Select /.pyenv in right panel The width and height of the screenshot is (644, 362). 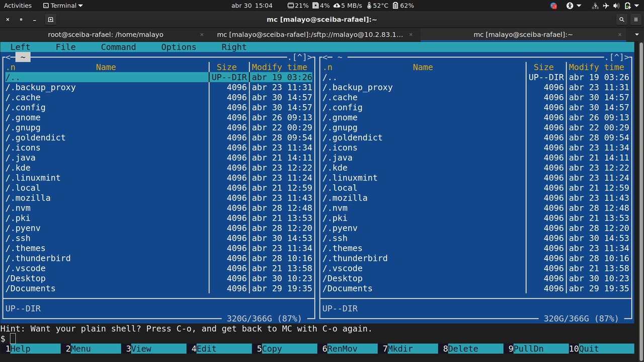click(x=475, y=228)
